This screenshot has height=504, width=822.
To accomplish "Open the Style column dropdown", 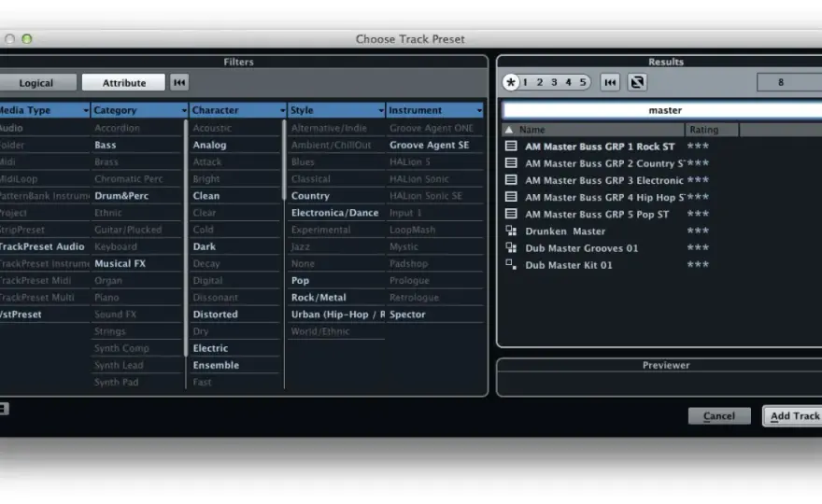I will 380,110.
